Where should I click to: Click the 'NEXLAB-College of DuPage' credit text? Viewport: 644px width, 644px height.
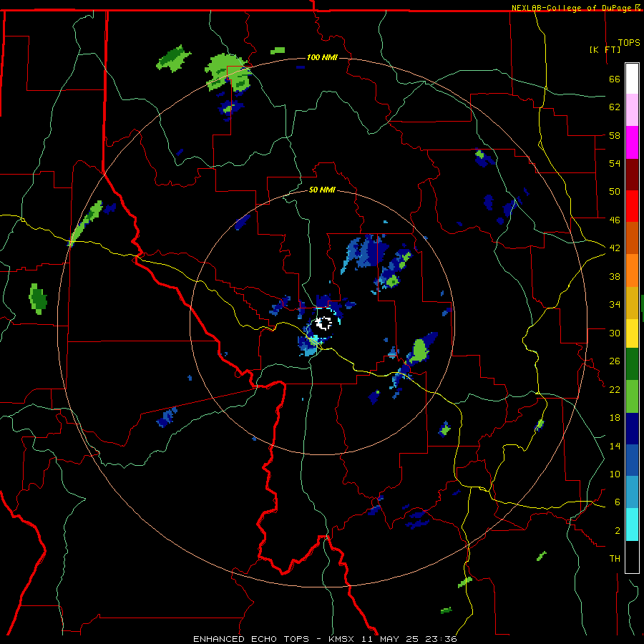click(x=571, y=8)
